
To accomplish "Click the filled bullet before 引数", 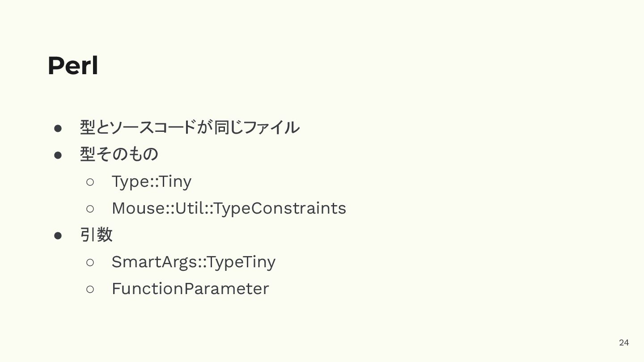I will pyautogui.click(x=58, y=236).
